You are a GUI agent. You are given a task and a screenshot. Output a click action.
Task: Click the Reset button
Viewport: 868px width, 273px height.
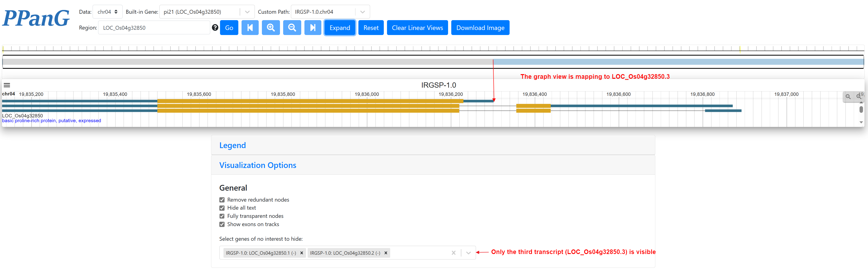pyautogui.click(x=371, y=28)
